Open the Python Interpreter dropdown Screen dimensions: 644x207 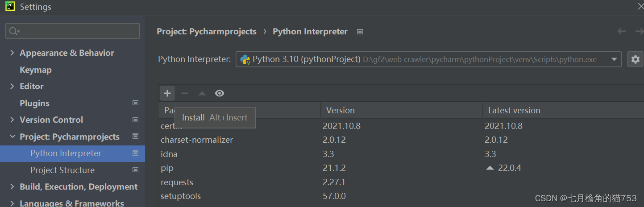428,59
